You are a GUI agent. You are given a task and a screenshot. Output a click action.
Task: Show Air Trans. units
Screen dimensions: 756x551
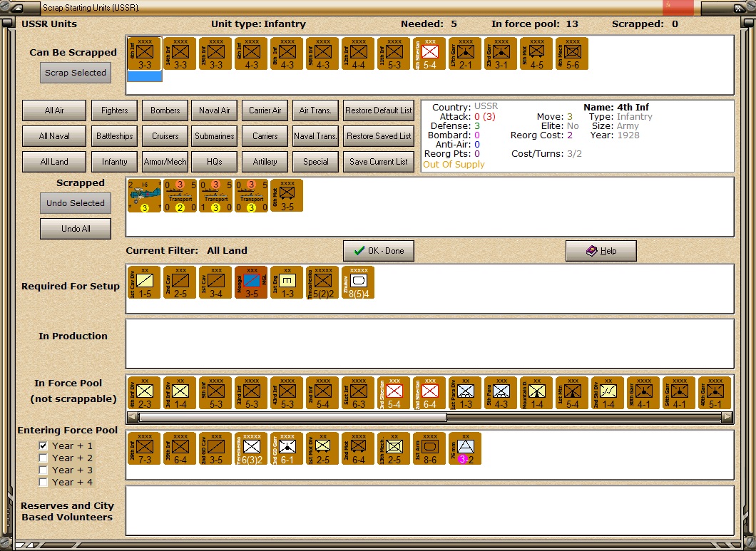(x=316, y=110)
